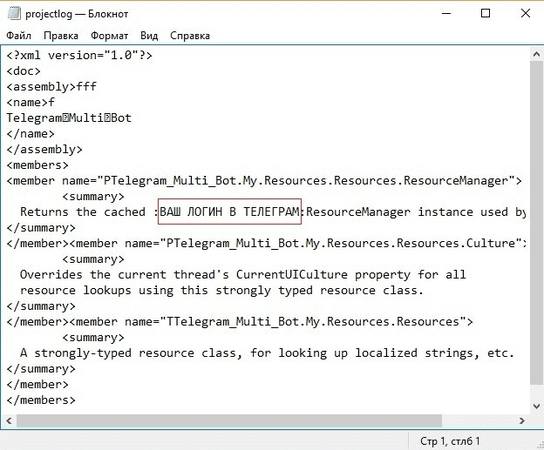This screenshot has width=544, height=450.
Task: Minimize the projectlog Notepad window
Action: click(x=446, y=14)
